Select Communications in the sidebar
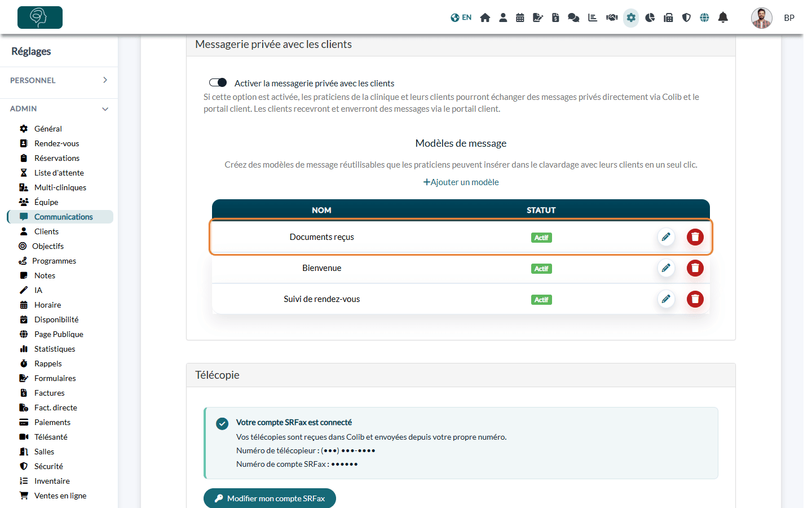812x508 pixels. point(60,217)
